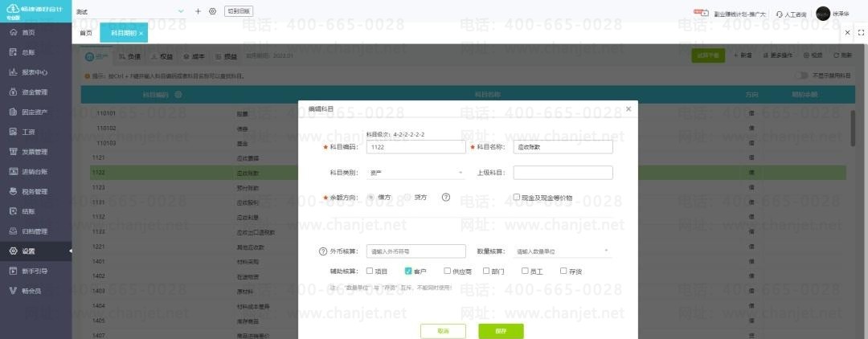This screenshot has height=339, width=868.
Task: Click the help icon beside 外币核算
Action: [323, 251]
